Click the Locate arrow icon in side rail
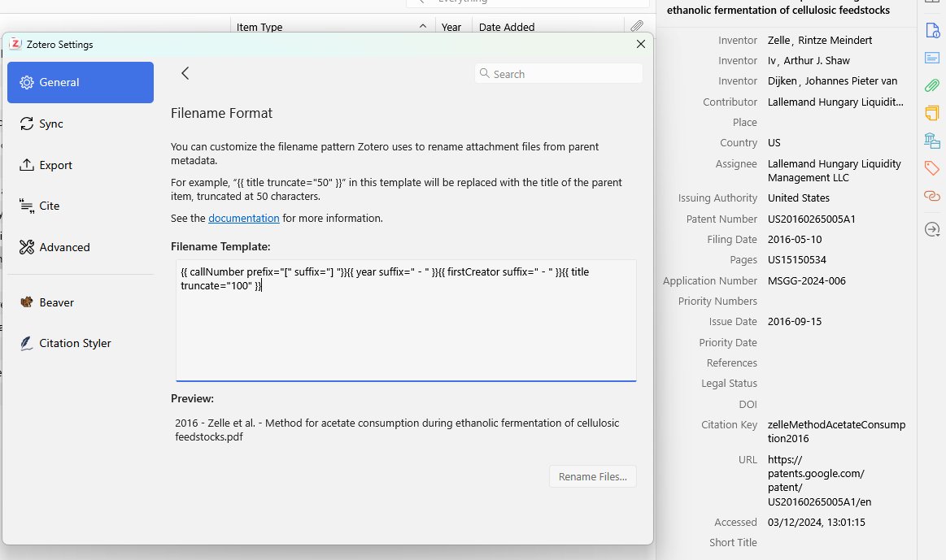 tap(932, 229)
